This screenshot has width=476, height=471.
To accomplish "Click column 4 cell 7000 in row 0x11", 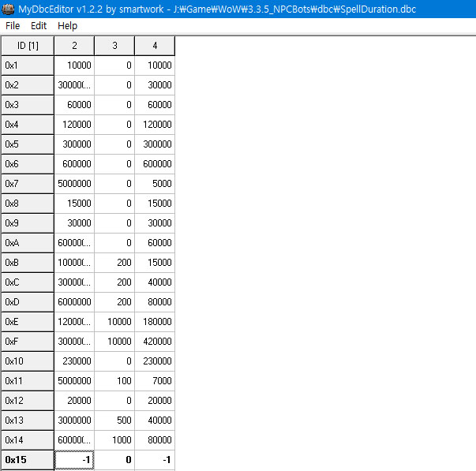I will pyautogui.click(x=155, y=381).
